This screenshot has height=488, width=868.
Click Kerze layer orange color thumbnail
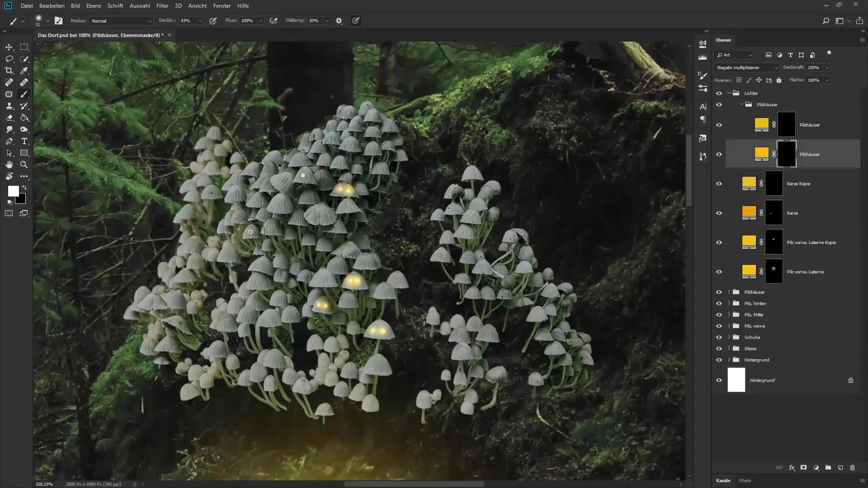pos(749,212)
